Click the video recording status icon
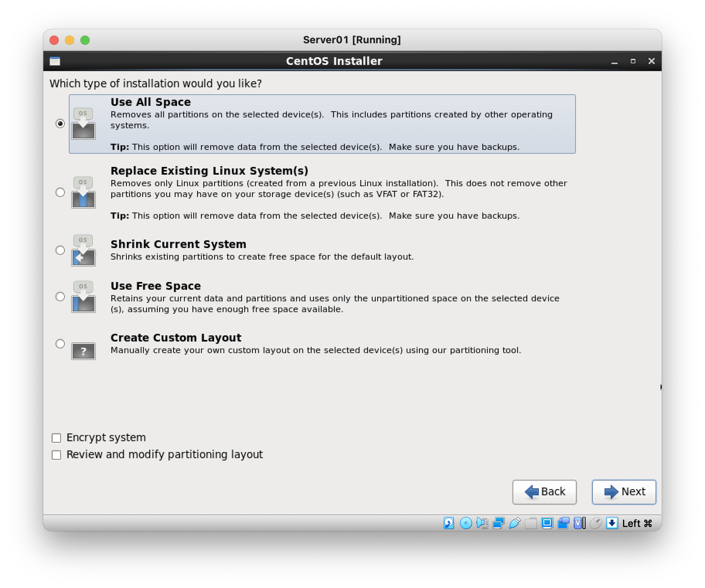 click(564, 523)
